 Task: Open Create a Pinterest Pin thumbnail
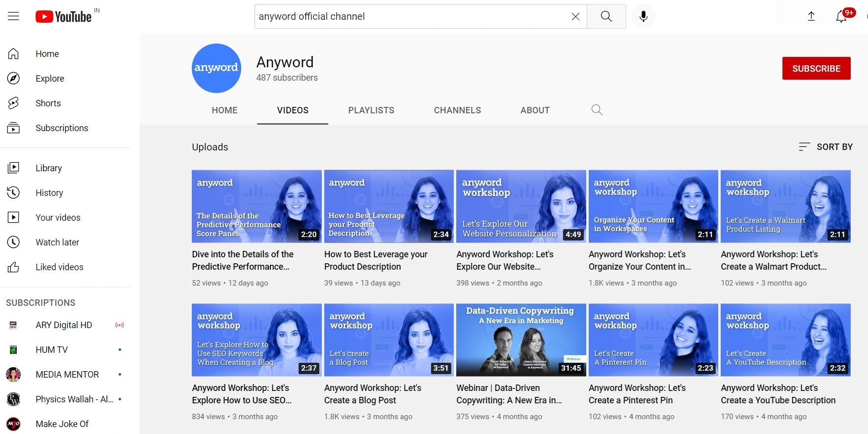[x=653, y=340]
